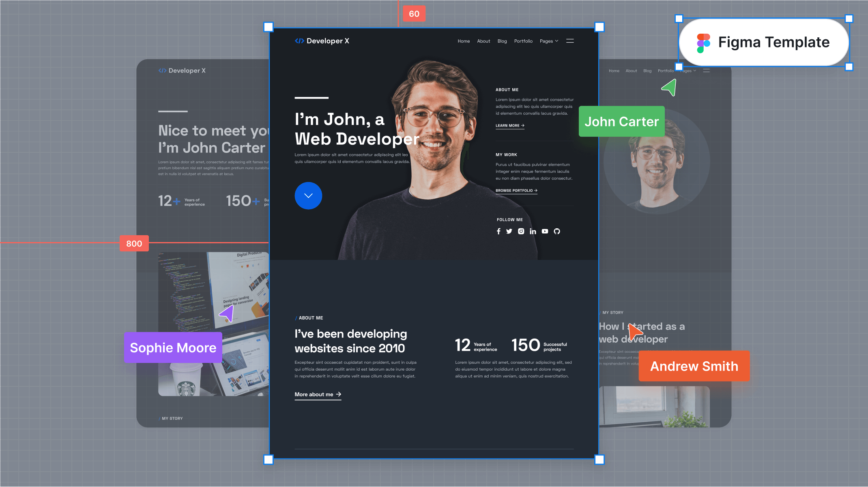Click the BROWSE PORTFOLIO button
868x487 pixels.
pos(516,190)
